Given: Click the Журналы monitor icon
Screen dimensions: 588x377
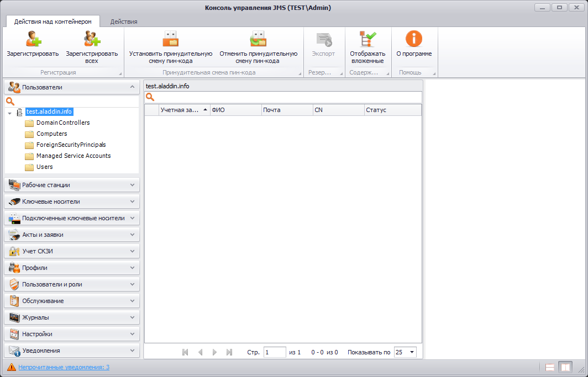Looking at the screenshot, I should pos(14,317).
